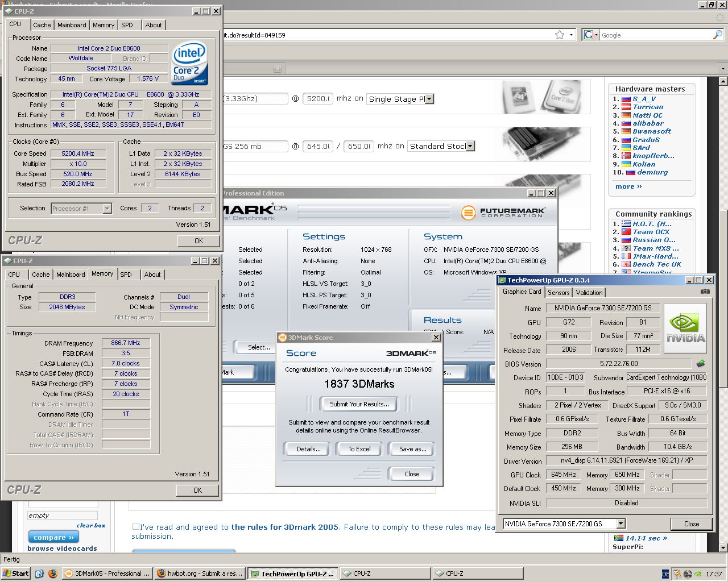This screenshot has width=728, height=582.
Task: Click the GPU memory clock field 650
Action: tap(359, 146)
